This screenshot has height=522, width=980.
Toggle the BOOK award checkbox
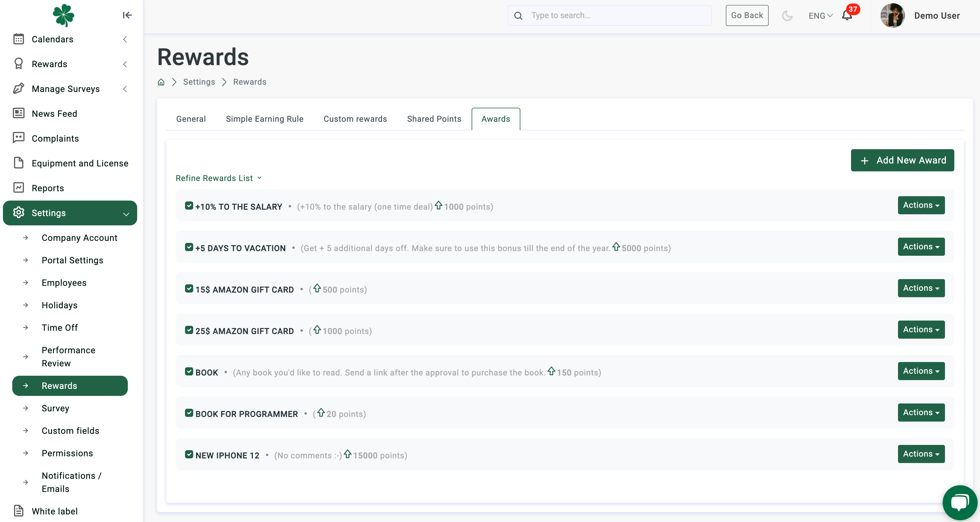189,372
